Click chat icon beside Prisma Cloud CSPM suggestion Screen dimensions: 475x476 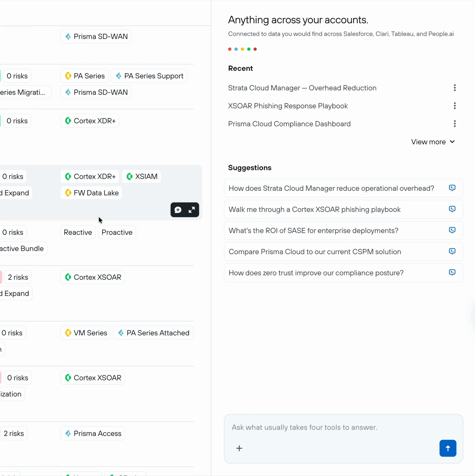(452, 251)
